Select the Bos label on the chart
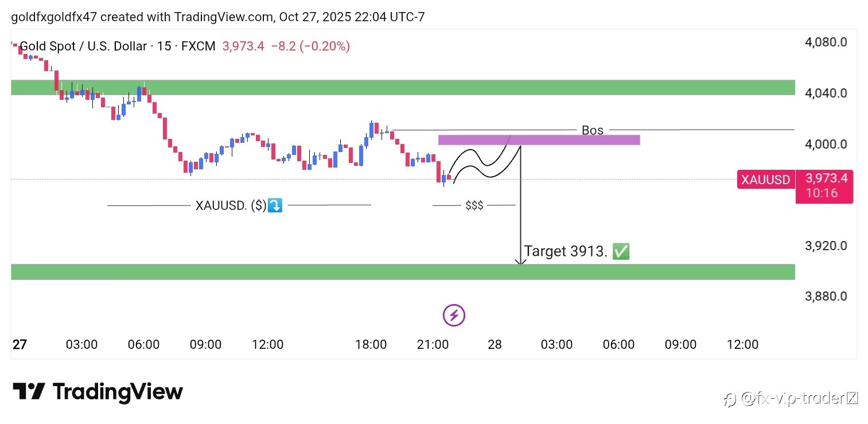The height and width of the screenshot is (424, 868). point(592,130)
